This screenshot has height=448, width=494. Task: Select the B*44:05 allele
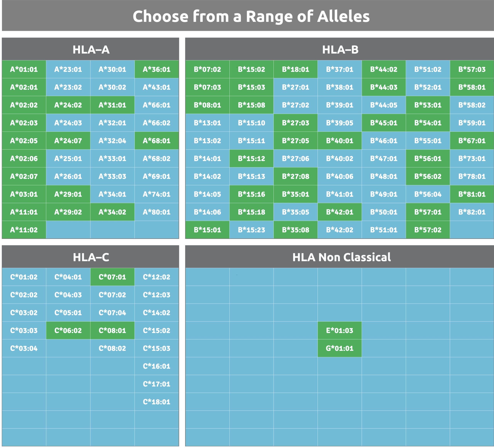[384, 105]
